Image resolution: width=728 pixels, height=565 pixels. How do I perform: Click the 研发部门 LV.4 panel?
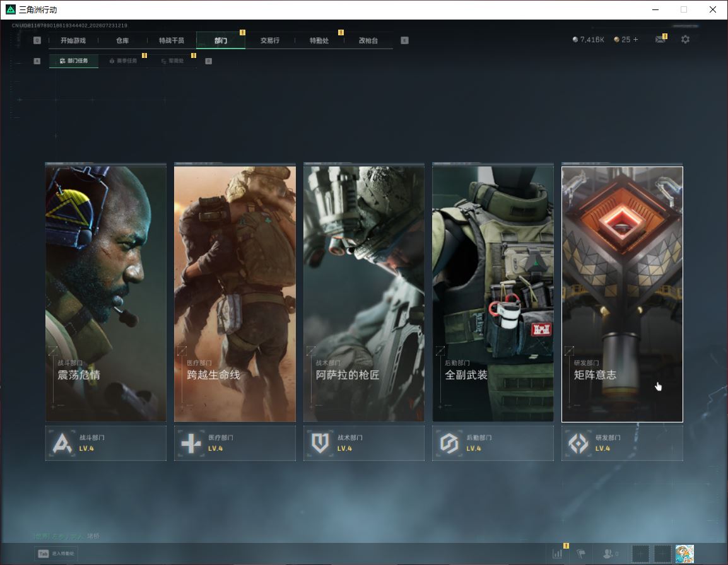pos(622,443)
